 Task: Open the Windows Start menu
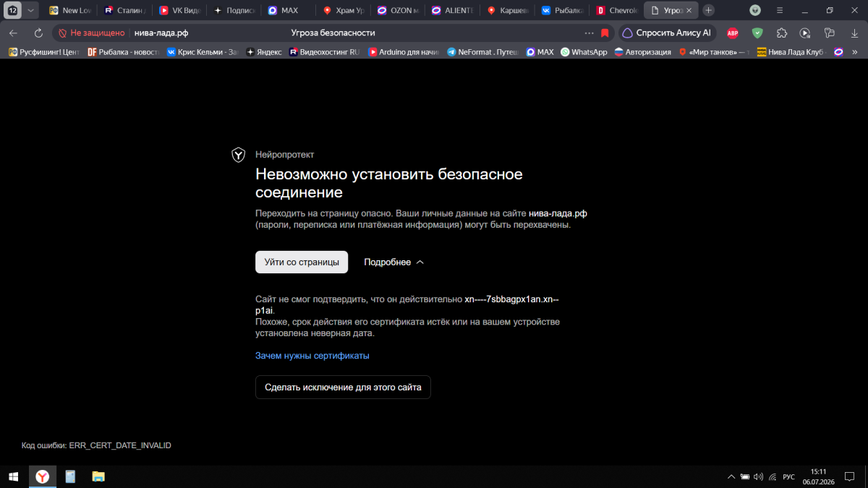[x=13, y=476]
